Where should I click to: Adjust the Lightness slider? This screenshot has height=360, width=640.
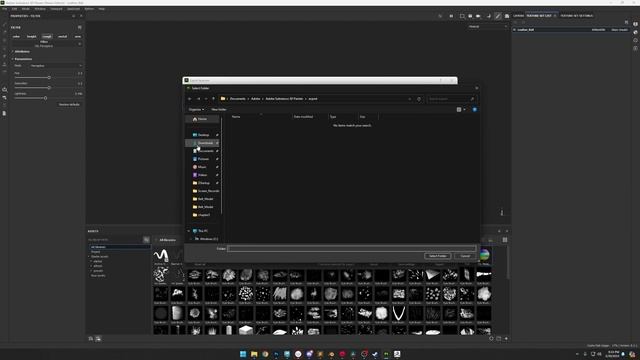coord(45,98)
